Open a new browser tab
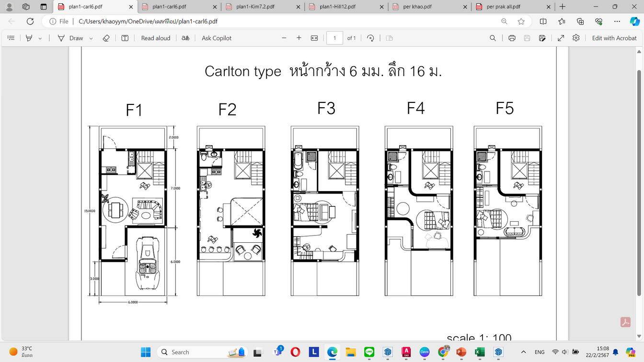Viewport: 644px width, 362px height. click(x=563, y=7)
